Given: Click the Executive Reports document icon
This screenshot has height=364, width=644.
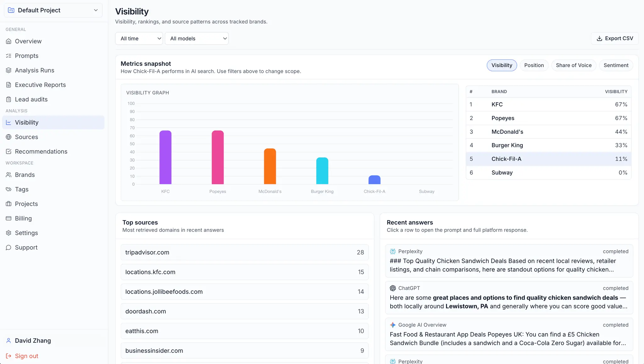Looking at the screenshot, I should pos(8,85).
